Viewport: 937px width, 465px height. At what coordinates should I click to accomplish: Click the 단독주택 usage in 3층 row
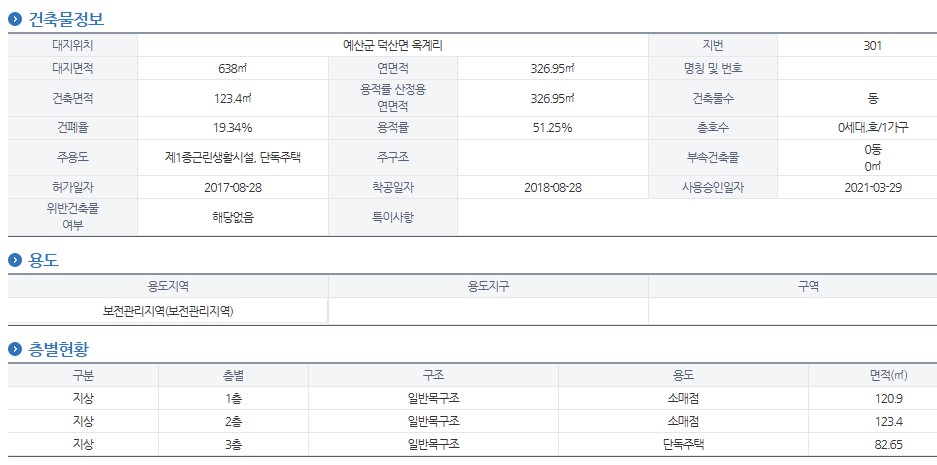[683, 445]
